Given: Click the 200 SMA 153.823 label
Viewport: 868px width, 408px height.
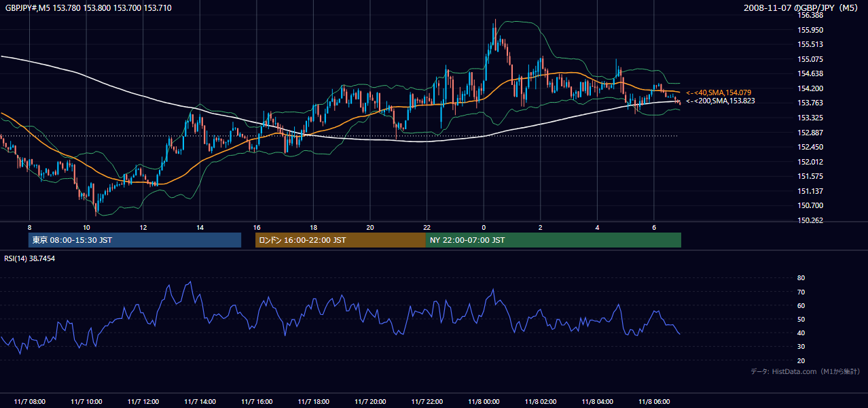Looking at the screenshot, I should click(x=720, y=101).
